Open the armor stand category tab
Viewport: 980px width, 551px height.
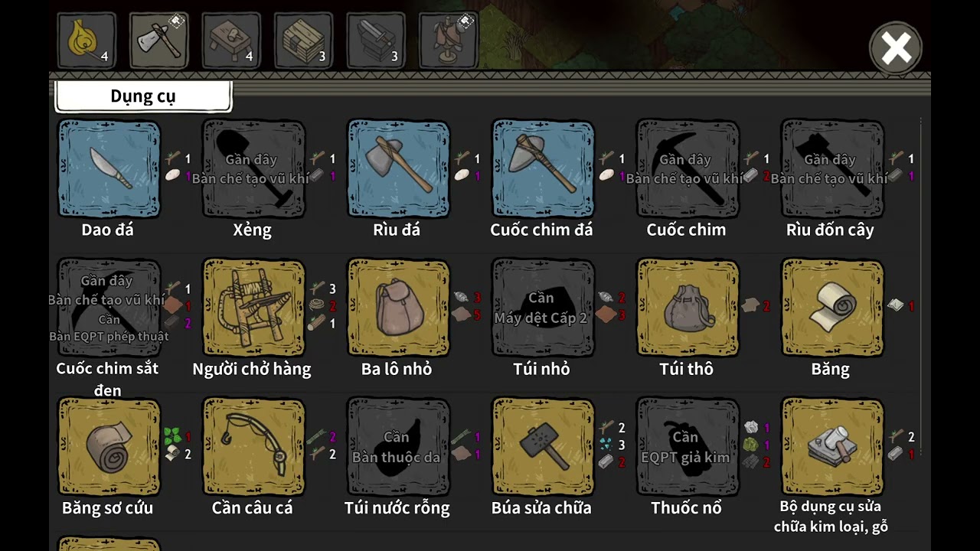click(449, 41)
